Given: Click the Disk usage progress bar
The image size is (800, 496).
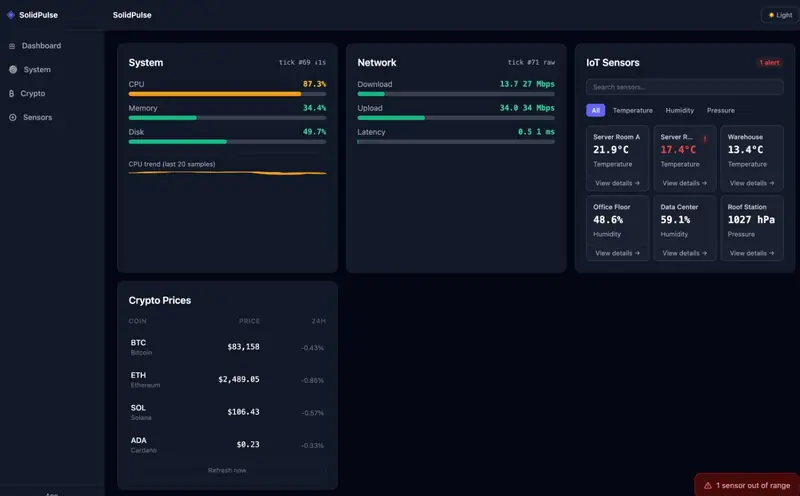Looking at the screenshot, I should pyautogui.click(x=227, y=142).
